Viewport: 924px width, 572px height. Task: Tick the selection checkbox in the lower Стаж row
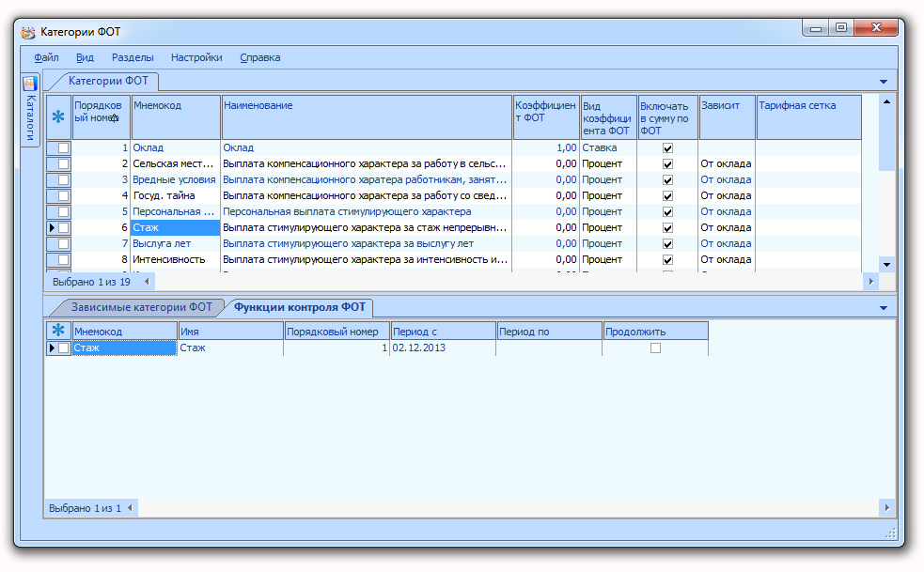64,348
